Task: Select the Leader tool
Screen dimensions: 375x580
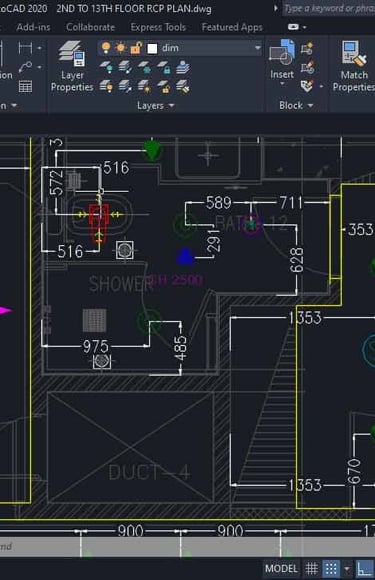Action: point(25,67)
